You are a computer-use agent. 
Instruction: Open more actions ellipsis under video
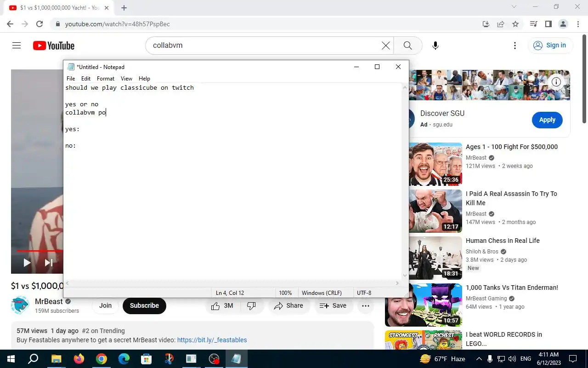pos(366,305)
